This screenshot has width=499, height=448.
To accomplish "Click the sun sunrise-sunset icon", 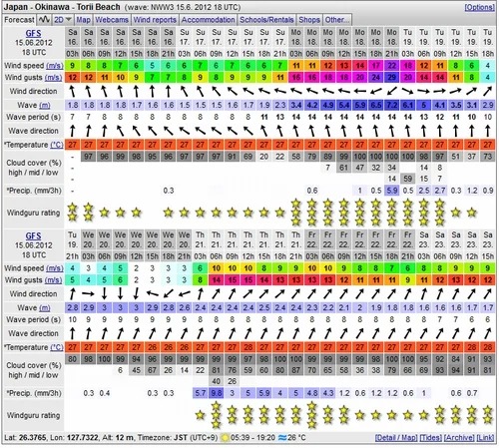I will click(x=226, y=438).
